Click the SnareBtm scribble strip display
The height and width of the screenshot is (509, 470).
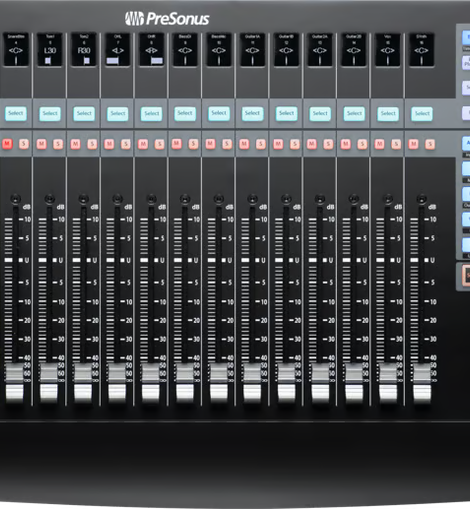pyautogui.click(x=16, y=49)
